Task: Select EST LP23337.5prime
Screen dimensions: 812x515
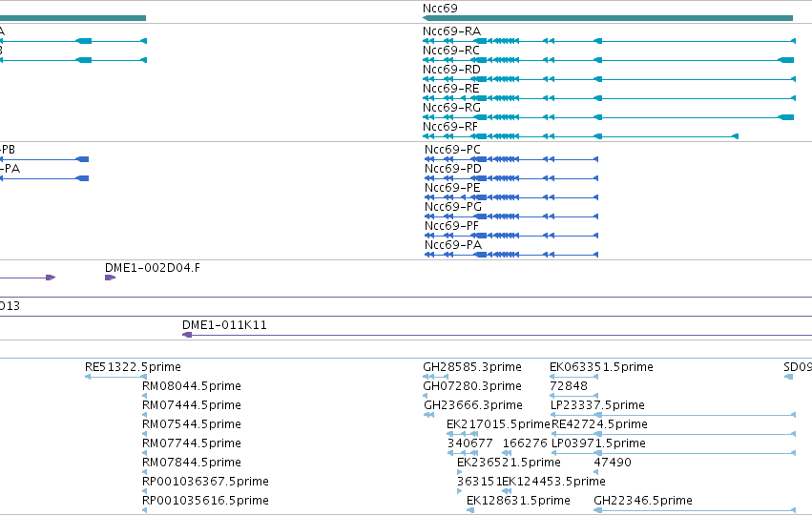Action: (597, 405)
